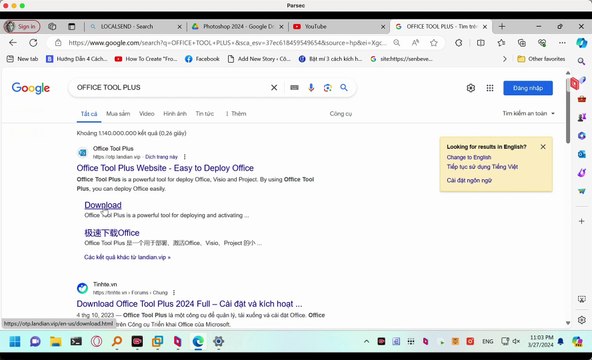Screen dimensions: 592x360
Task: Click the browser address bar URL
Action: pyautogui.click(x=227, y=43)
